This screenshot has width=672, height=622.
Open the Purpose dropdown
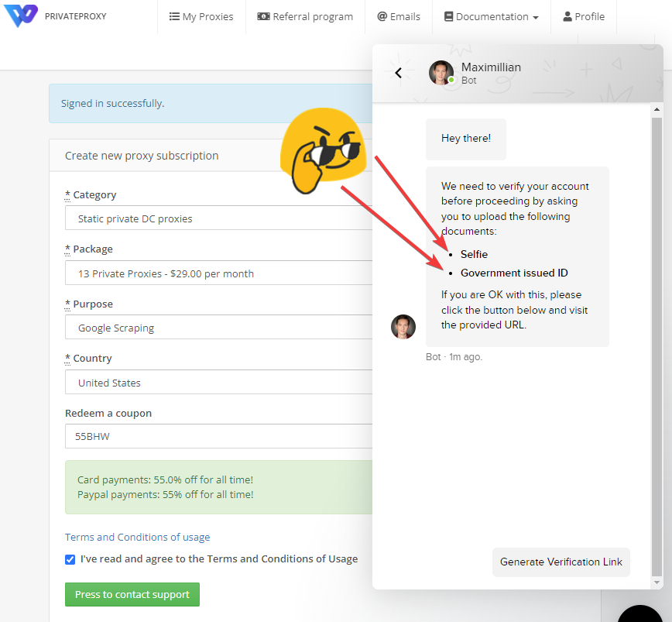(218, 328)
